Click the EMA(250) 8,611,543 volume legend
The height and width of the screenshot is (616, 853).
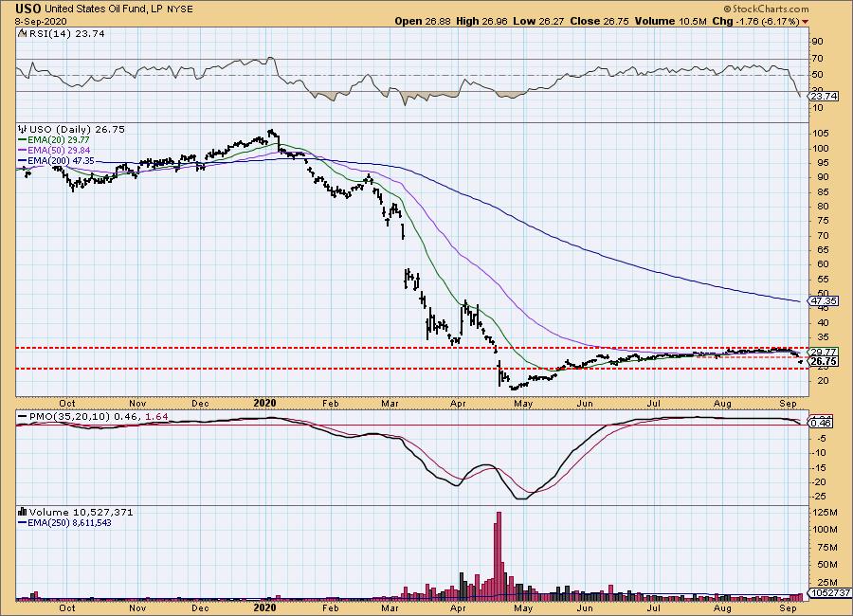[x=64, y=523]
